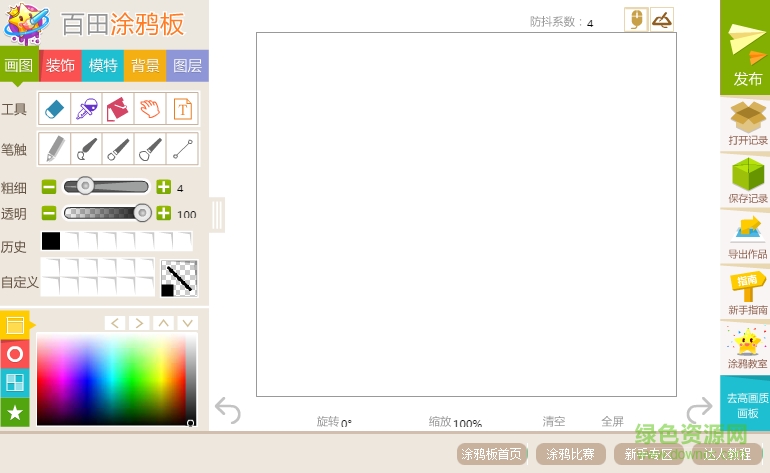Open the 涂鸦教室 doodle classroom

click(747, 348)
